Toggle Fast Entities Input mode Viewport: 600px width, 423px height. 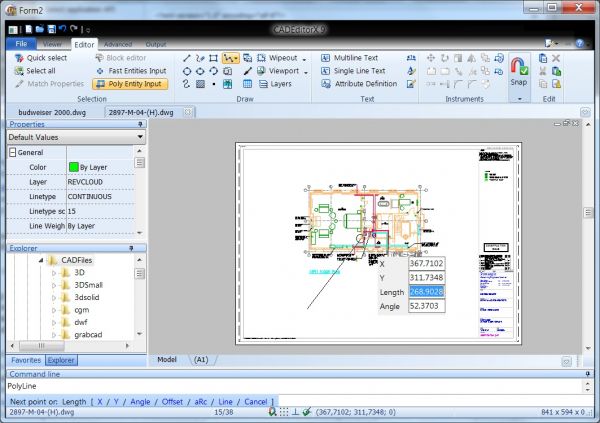pyautogui.click(x=130, y=71)
